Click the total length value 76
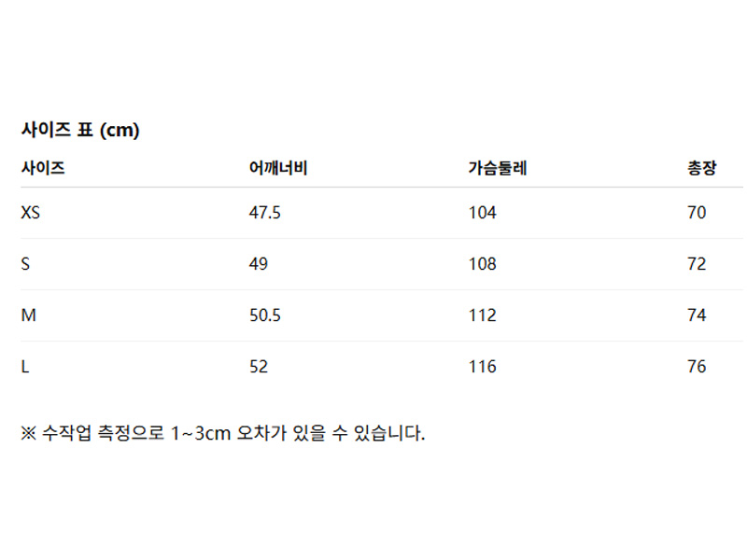 coord(697,367)
